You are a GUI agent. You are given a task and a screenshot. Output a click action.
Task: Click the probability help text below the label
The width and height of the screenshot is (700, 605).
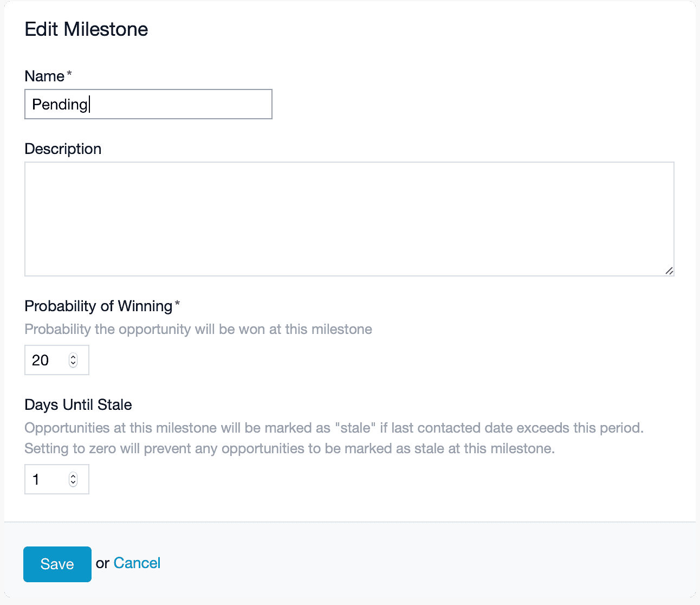[x=198, y=330]
